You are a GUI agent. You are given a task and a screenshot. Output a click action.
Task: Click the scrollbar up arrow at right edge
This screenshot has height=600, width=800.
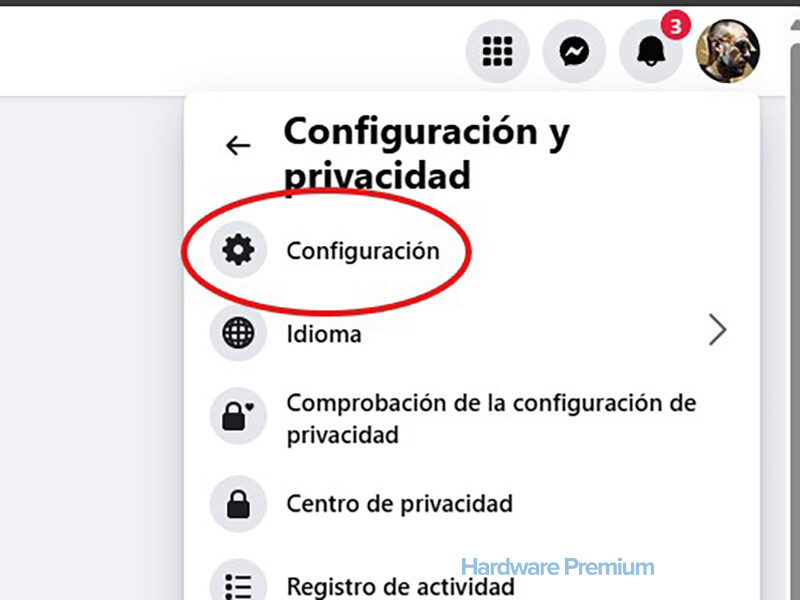795,24
